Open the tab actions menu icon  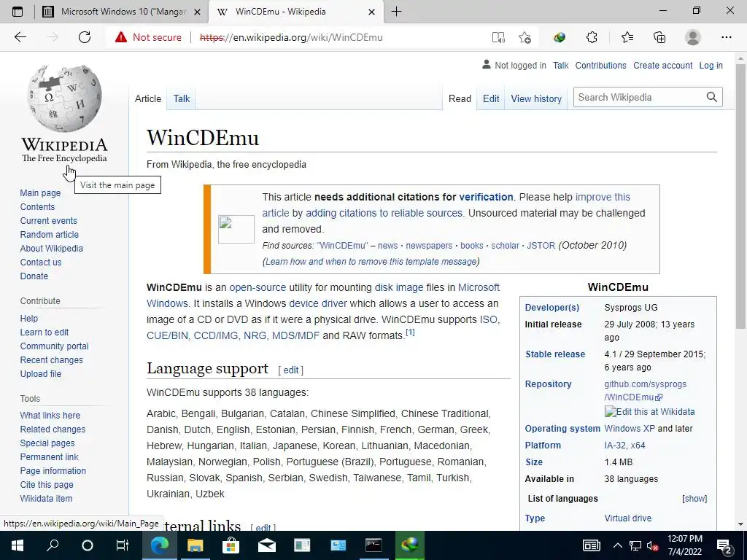coord(18,12)
